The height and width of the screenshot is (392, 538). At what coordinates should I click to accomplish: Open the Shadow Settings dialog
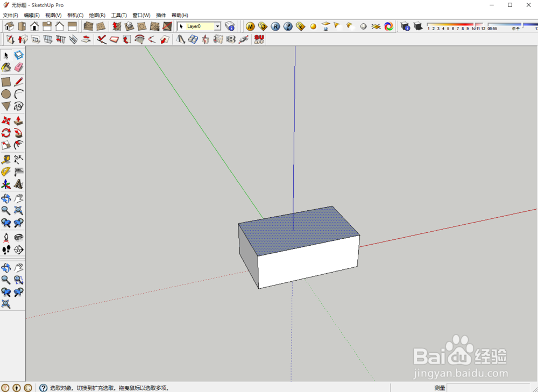[405, 26]
